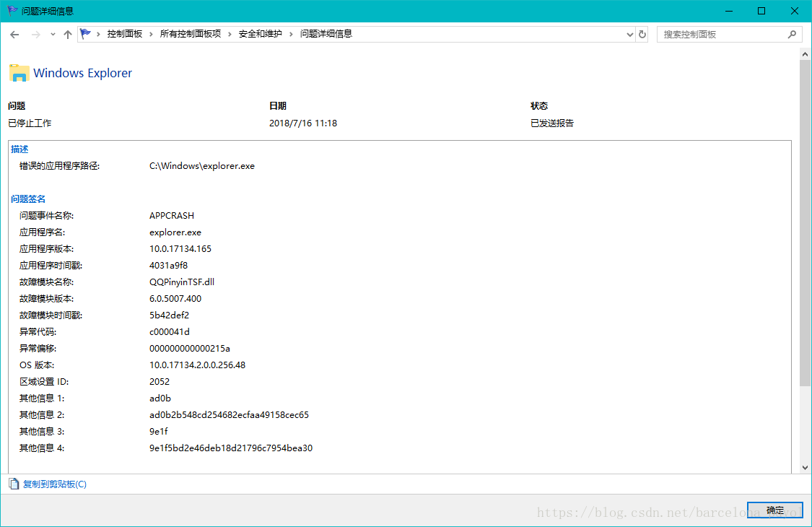Select OS version 10.0.17134.2.0.0.256.48
The image size is (812, 527).
click(197, 365)
